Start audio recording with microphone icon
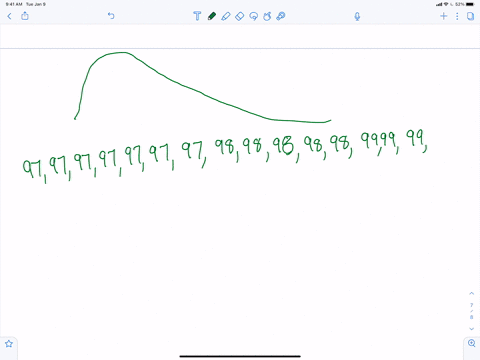480x360 pixels. [x=357, y=16]
